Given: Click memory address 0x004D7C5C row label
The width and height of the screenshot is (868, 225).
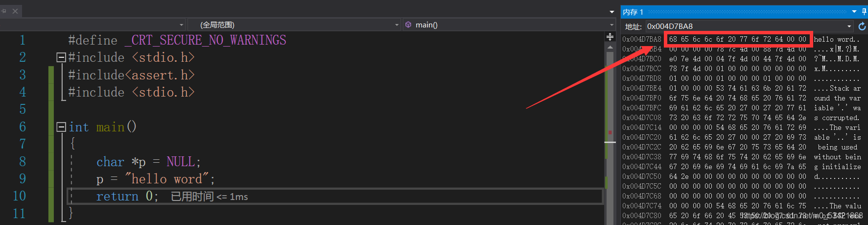Looking at the screenshot, I should tap(642, 186).
